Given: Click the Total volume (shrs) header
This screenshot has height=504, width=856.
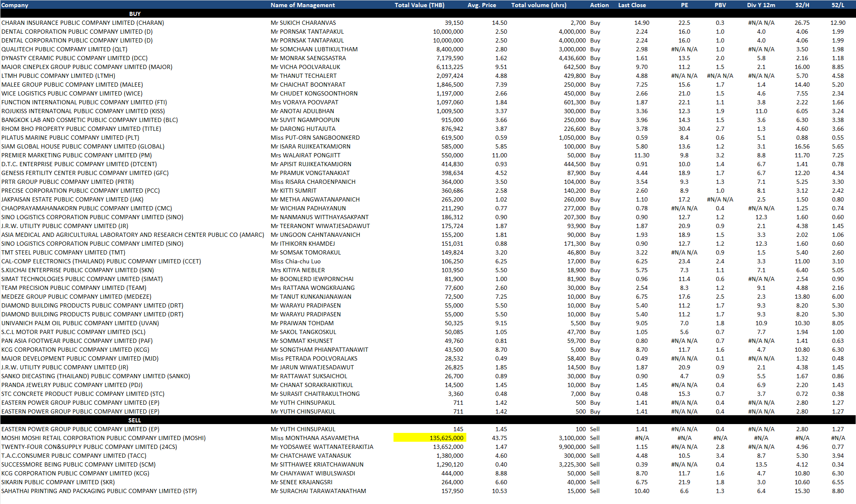Looking at the screenshot, I should click(x=539, y=5).
